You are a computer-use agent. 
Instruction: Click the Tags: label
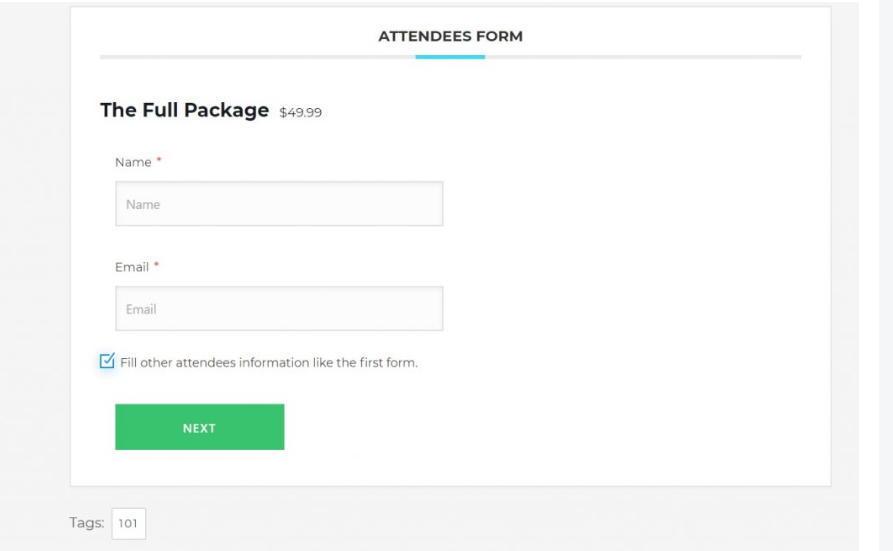coord(87,522)
